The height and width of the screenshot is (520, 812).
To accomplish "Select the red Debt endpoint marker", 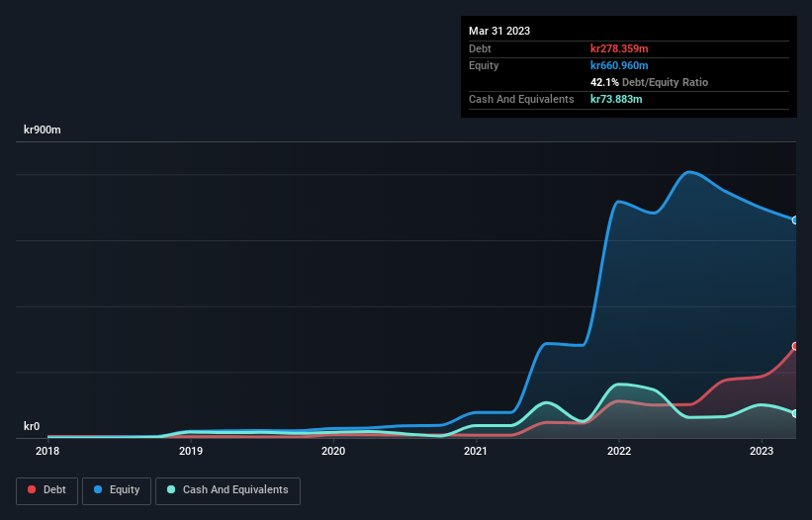I will coord(795,346).
